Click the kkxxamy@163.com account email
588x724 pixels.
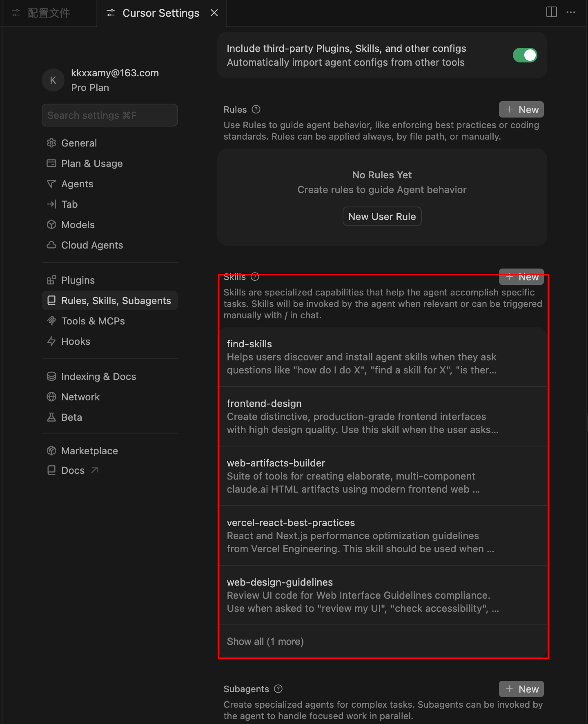coord(115,73)
